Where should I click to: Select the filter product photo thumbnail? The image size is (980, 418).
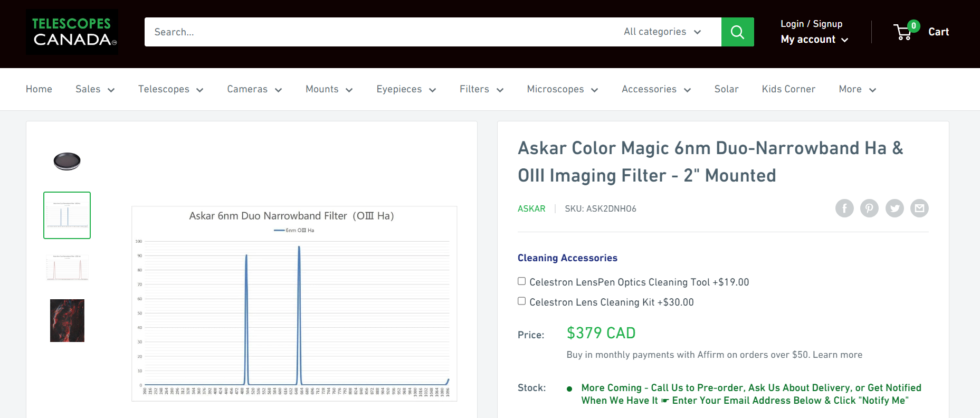click(67, 161)
